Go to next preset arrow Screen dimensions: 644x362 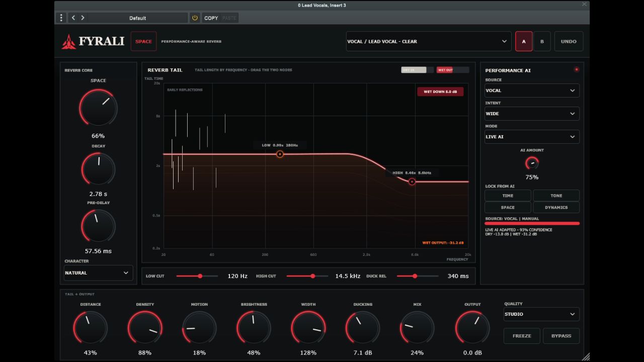click(83, 18)
